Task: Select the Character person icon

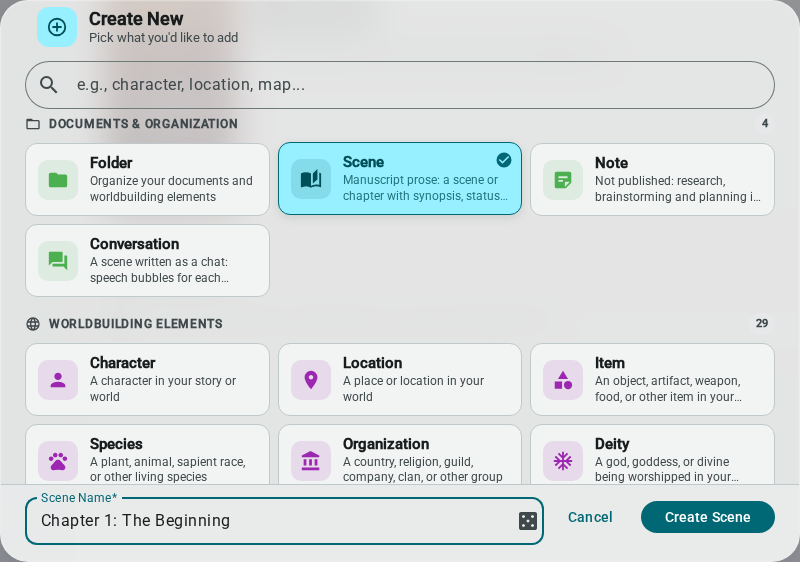Action: 58,380
